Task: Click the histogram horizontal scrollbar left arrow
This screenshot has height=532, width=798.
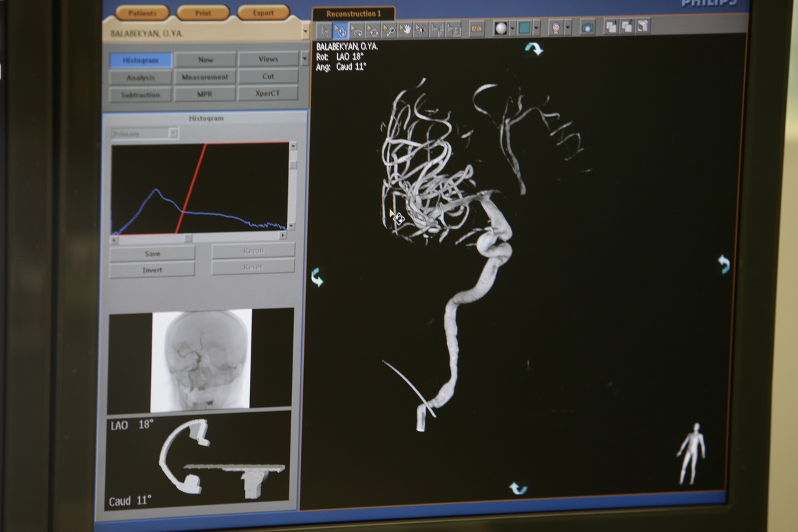Action: tap(114, 239)
